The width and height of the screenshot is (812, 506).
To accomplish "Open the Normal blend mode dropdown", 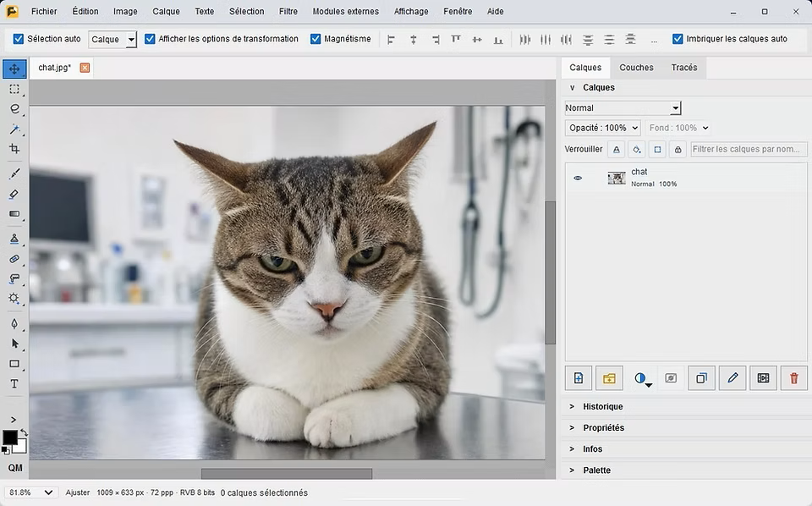I will pyautogui.click(x=623, y=107).
